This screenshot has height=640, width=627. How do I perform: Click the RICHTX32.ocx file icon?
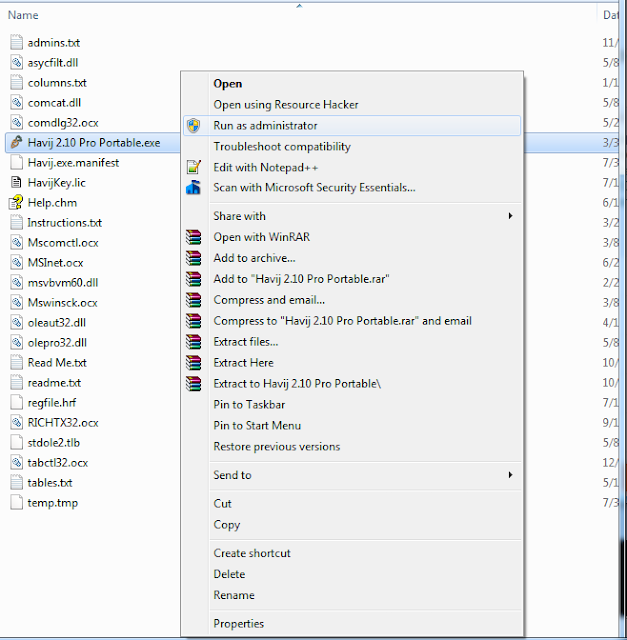(16, 422)
